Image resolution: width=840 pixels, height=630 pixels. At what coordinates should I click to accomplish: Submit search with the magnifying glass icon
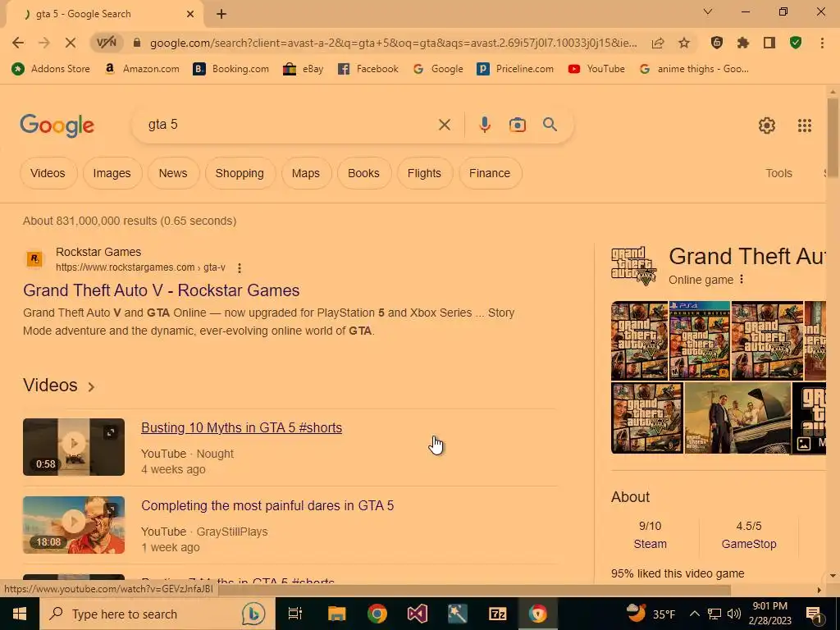pyautogui.click(x=550, y=125)
